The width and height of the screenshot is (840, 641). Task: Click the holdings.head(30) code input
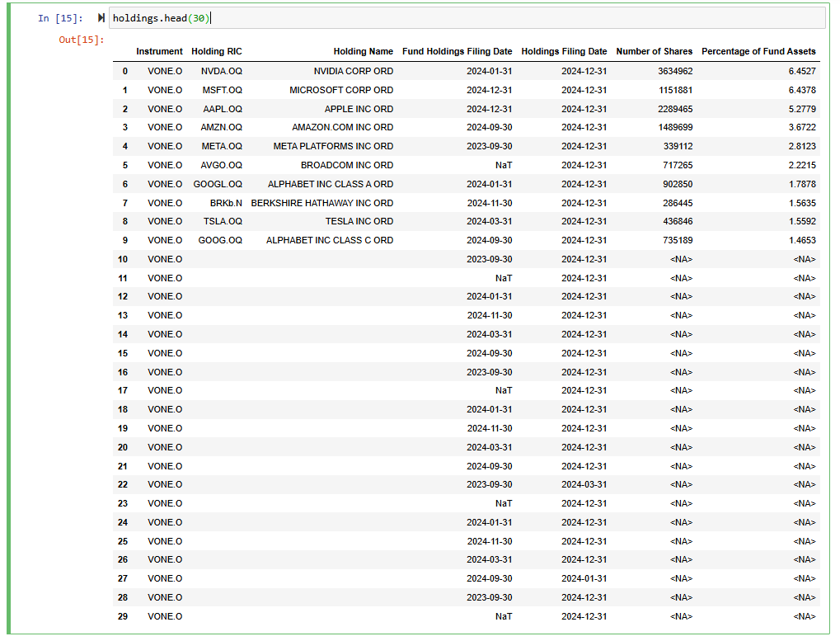pos(467,18)
